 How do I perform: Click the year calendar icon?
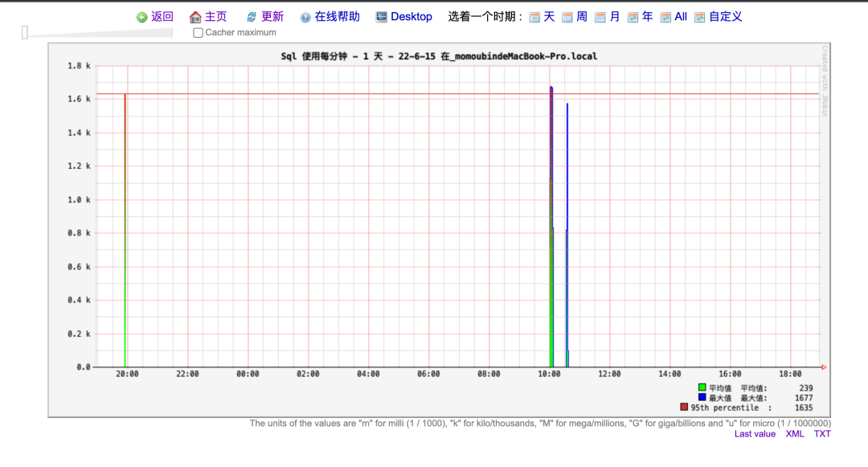(x=633, y=17)
